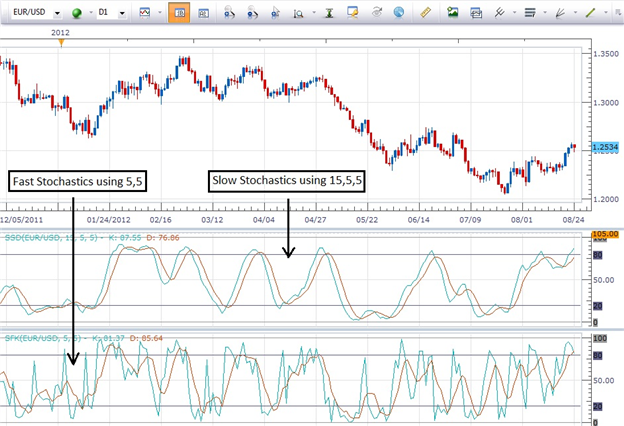Click the blue globe icon
Viewport: 624px width, 426px height.
399,12
